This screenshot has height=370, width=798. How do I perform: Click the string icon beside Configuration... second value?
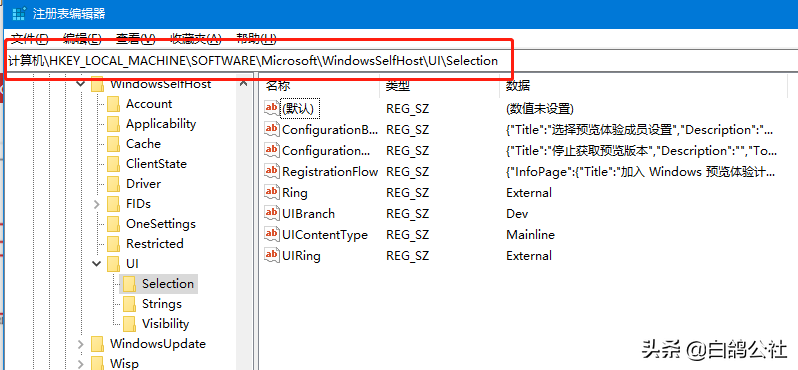272,150
